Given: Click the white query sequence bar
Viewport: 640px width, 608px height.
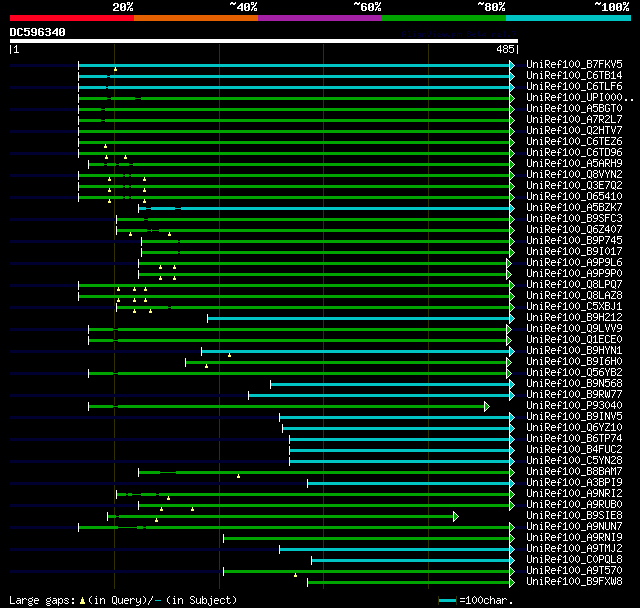Looking at the screenshot, I should pyautogui.click(x=264, y=41).
